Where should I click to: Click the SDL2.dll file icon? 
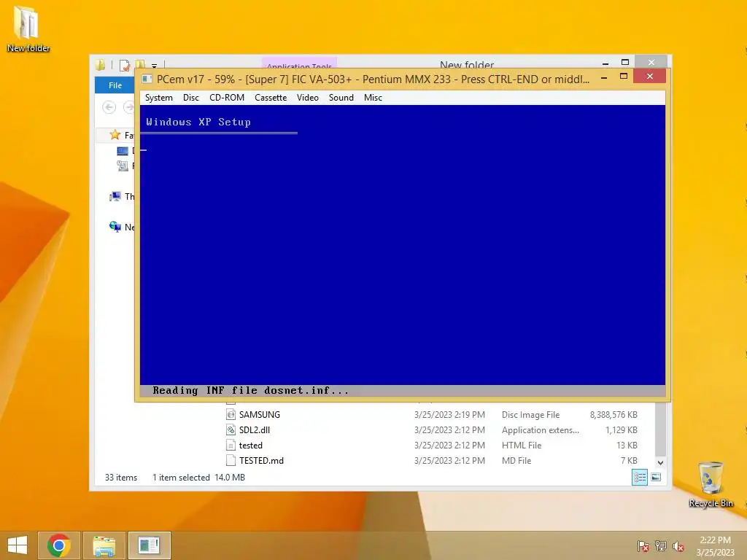point(231,430)
